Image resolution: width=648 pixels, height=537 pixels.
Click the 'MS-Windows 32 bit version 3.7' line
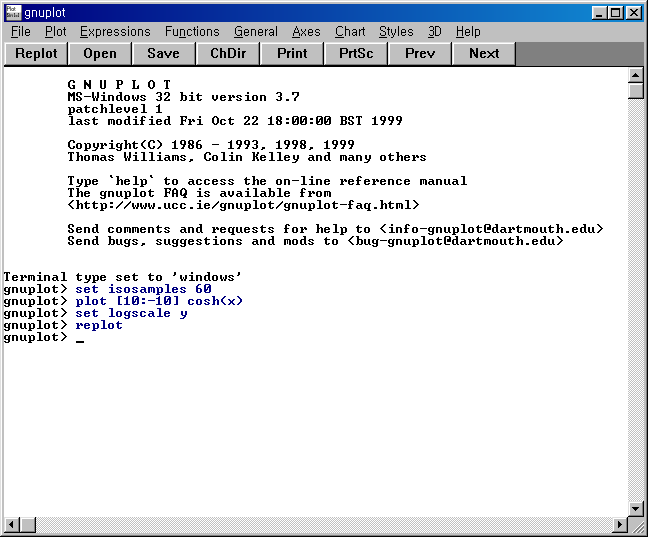183,97
